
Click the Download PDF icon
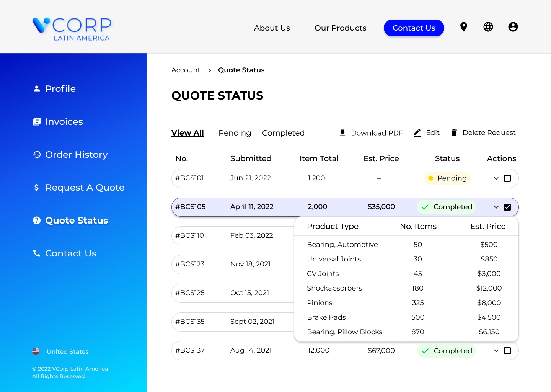tap(342, 133)
